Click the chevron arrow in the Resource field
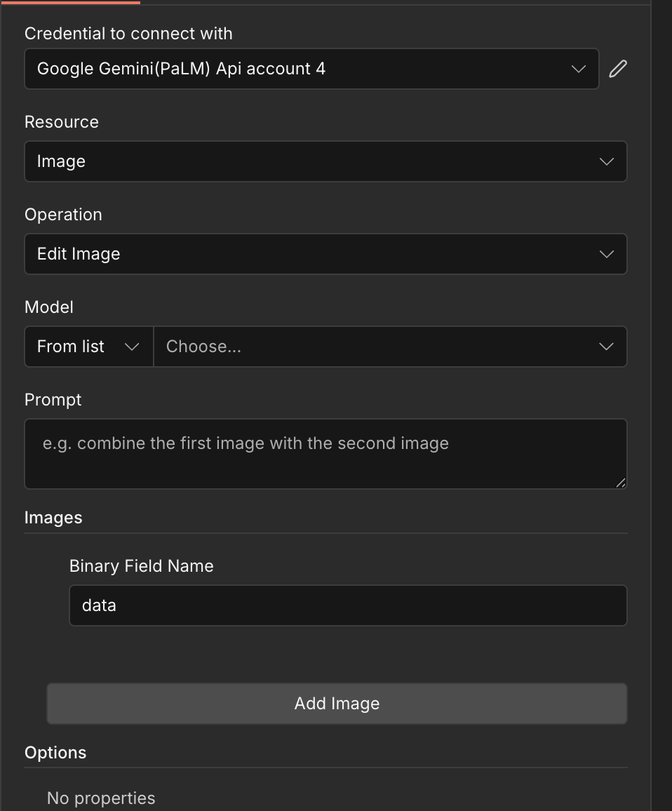Viewport: 672px width, 811px height. [607, 161]
